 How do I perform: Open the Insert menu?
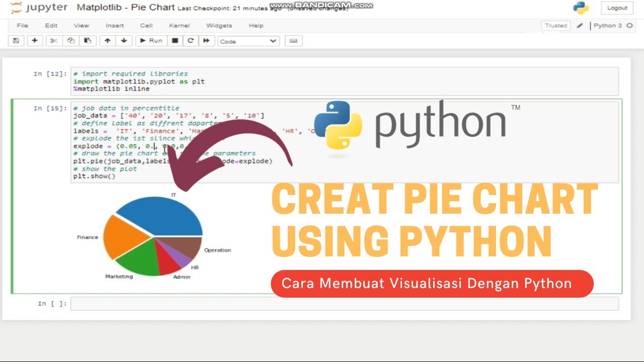tap(115, 26)
